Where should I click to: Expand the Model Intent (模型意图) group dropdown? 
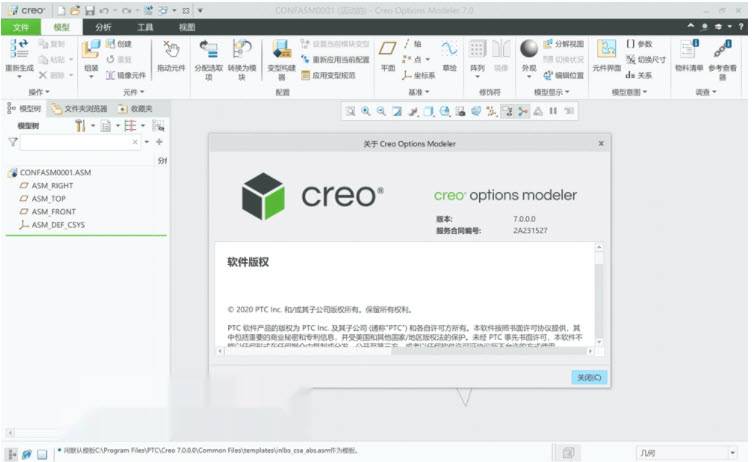tap(629, 92)
